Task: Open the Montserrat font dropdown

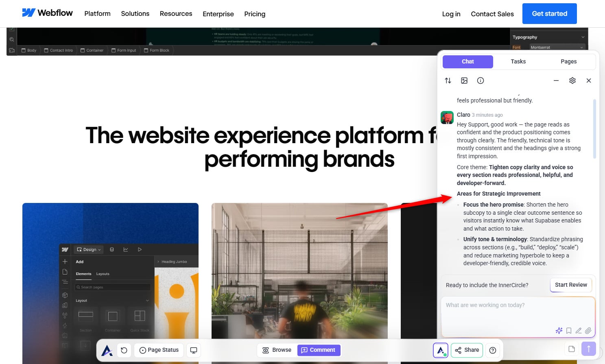Action: [557, 47]
